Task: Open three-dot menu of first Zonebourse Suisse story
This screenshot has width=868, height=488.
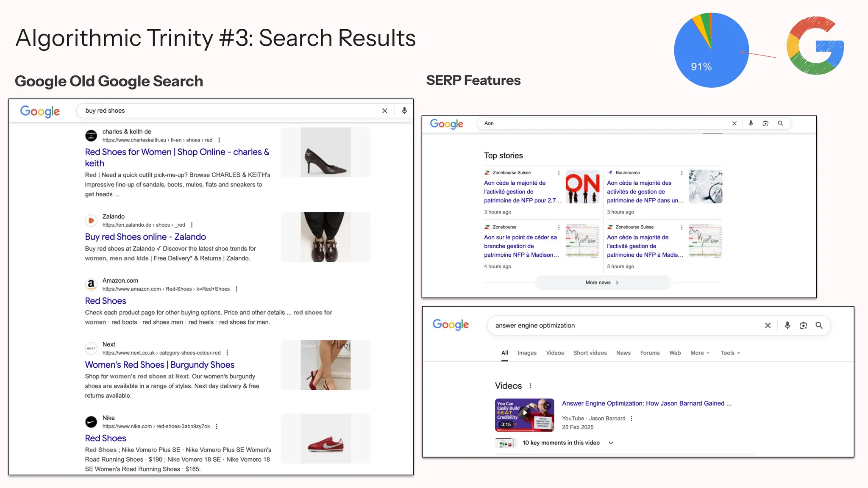Action: 559,173
